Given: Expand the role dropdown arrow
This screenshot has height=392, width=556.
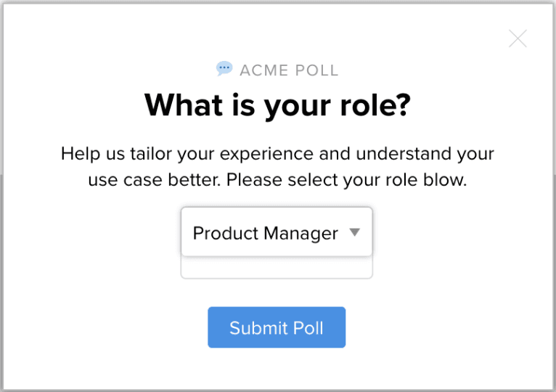Looking at the screenshot, I should tap(354, 232).
